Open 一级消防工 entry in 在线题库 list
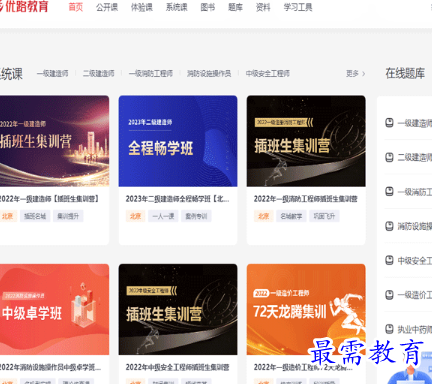432x384 pixels. (x=415, y=192)
